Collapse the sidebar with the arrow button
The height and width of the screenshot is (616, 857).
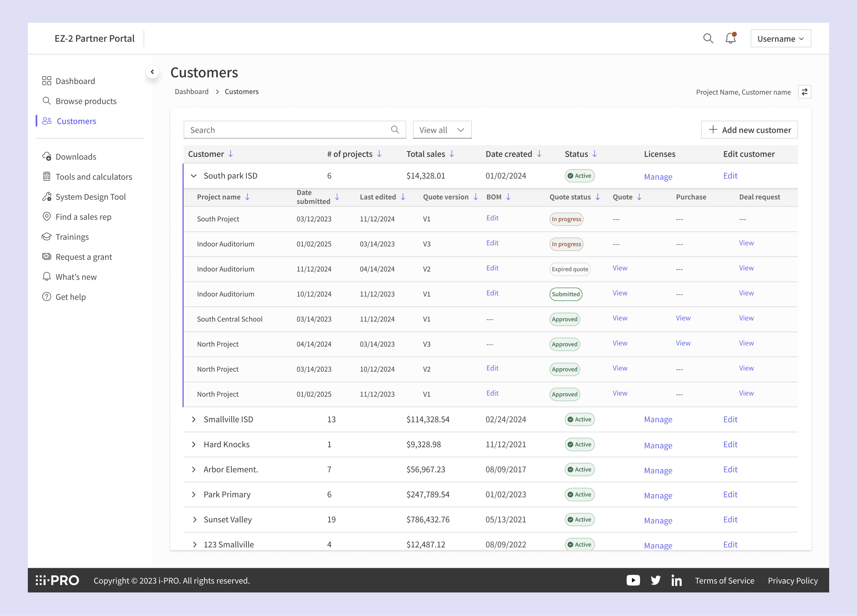tap(152, 72)
